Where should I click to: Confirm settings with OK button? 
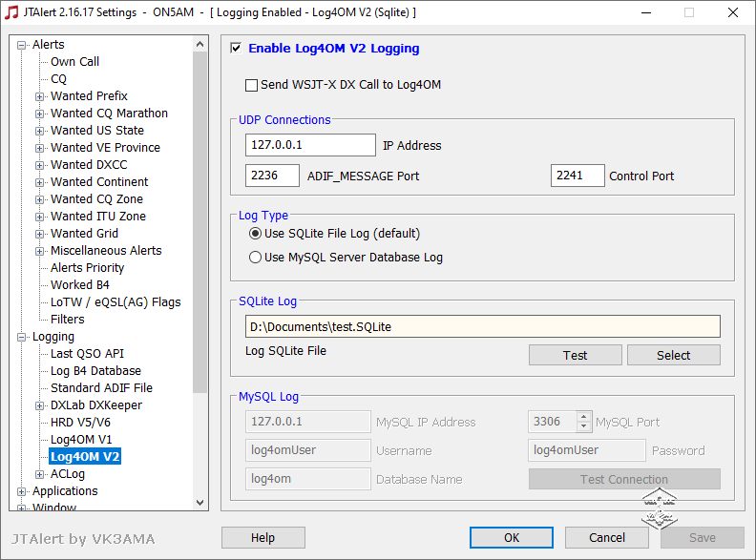click(x=512, y=537)
